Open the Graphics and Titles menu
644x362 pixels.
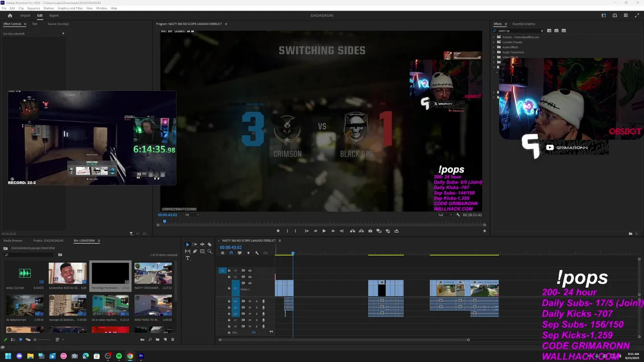pos(70,9)
